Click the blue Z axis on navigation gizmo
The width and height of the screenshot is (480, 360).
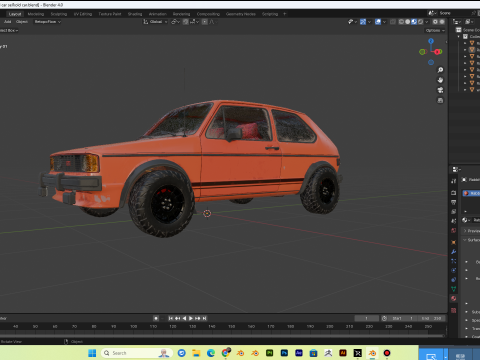(x=431, y=41)
